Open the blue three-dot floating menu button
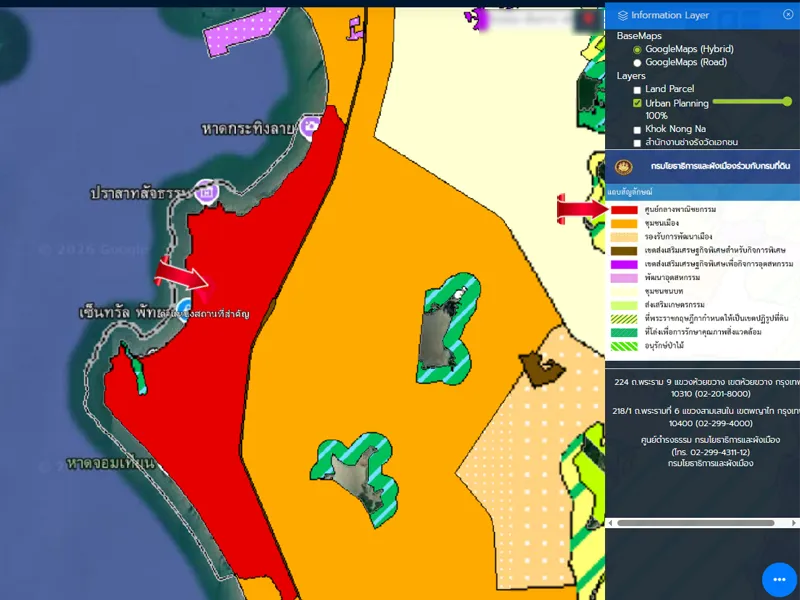This screenshot has width=800, height=600. (779, 580)
